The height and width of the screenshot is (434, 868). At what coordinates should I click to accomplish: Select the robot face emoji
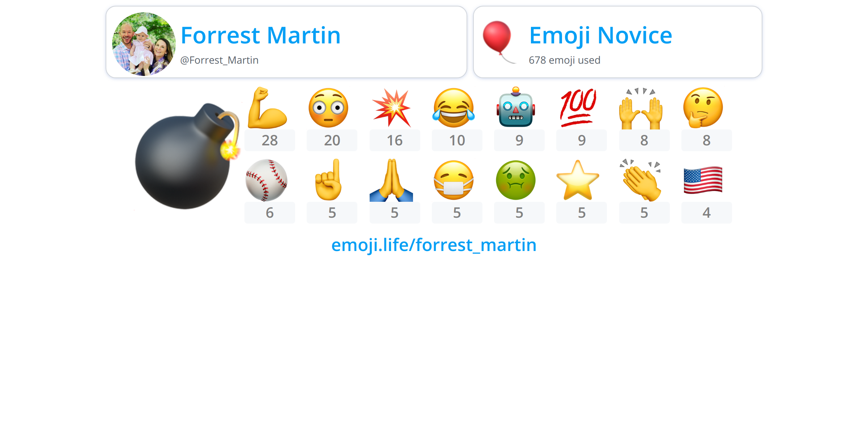pyautogui.click(x=516, y=107)
